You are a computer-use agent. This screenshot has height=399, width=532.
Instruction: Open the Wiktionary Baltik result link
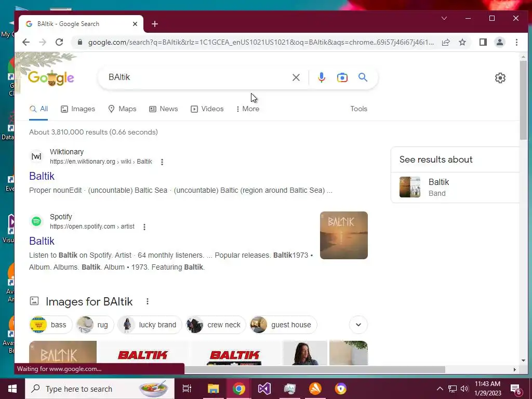click(42, 176)
